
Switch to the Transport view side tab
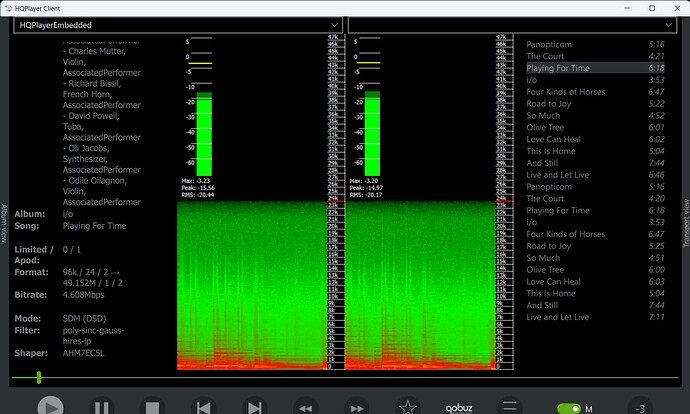click(686, 223)
